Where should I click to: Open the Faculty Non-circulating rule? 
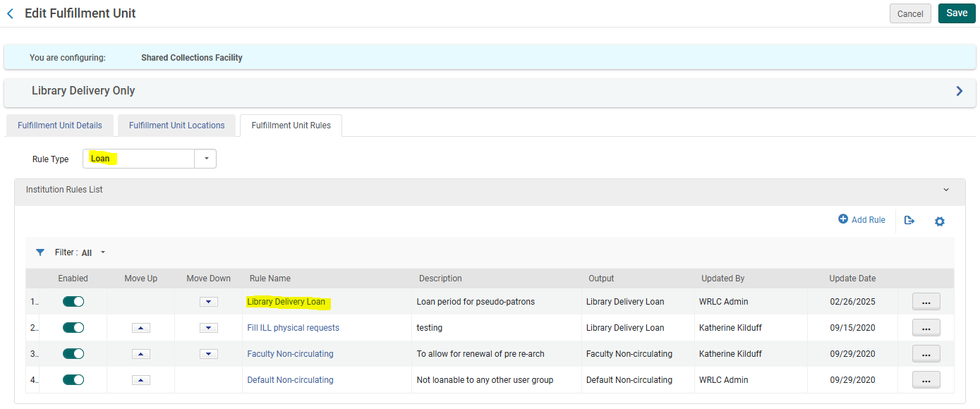(290, 353)
